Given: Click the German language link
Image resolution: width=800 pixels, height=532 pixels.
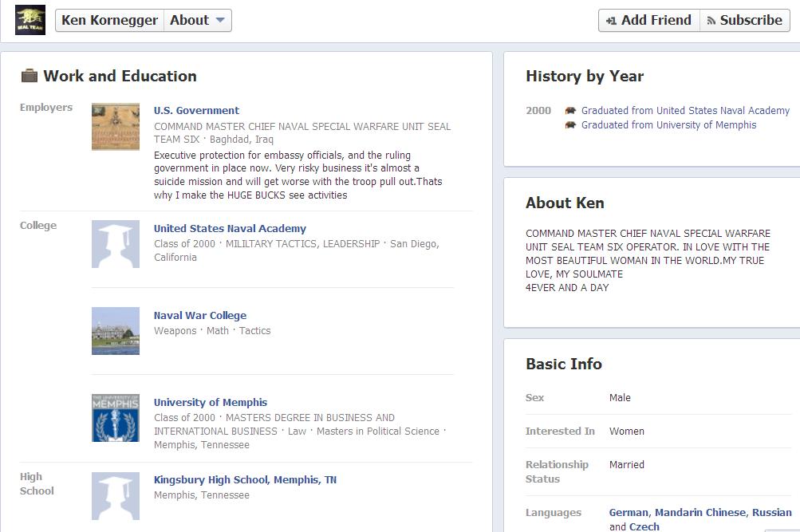Looking at the screenshot, I should (629, 513).
